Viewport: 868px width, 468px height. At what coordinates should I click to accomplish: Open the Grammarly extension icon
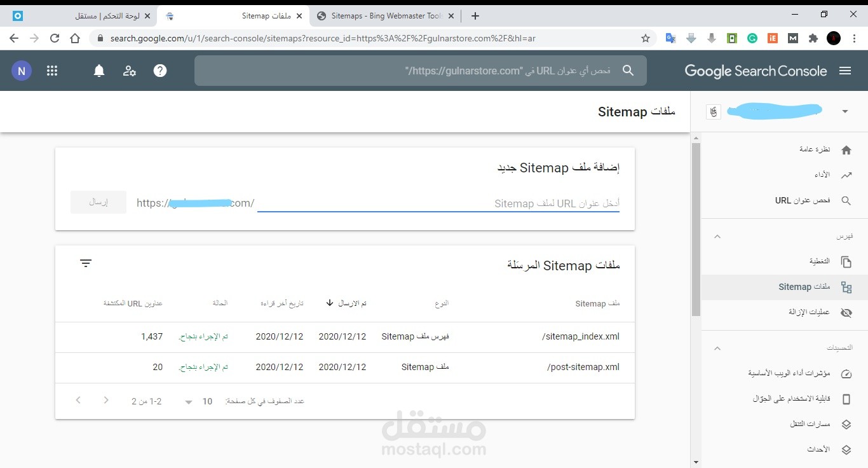(x=752, y=38)
